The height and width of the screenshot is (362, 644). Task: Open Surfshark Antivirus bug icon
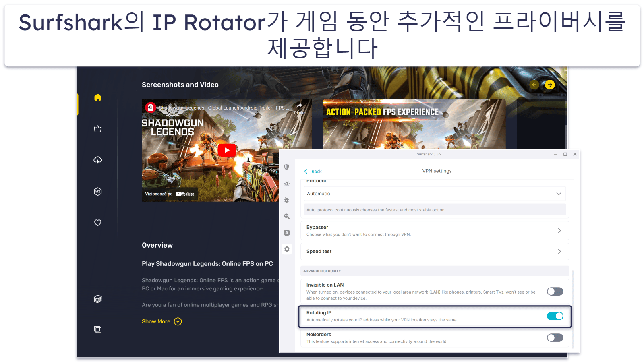pyautogui.click(x=287, y=200)
